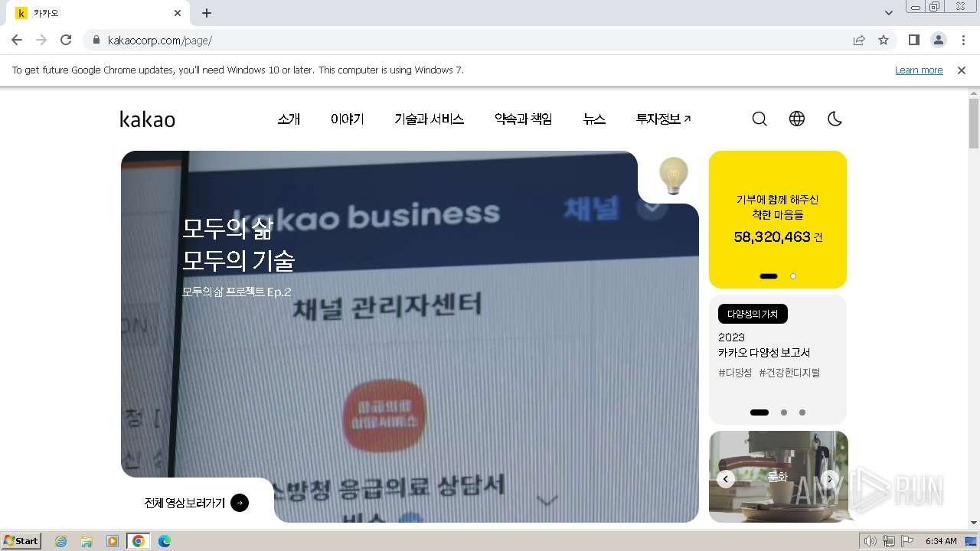Screen dimensions: 980x551
Task: Open the 뉴스 menu
Action: [594, 119]
